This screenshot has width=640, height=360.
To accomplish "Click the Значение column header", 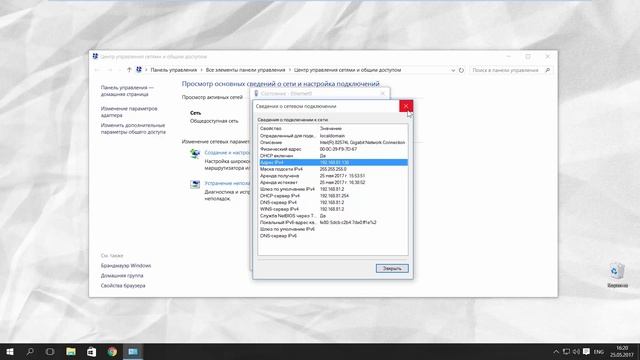I will click(331, 129).
